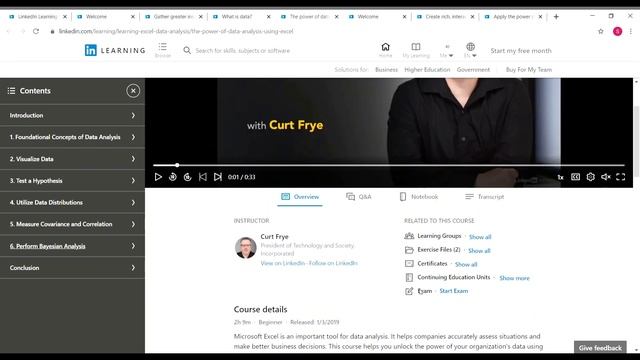The width and height of the screenshot is (640, 360).
Task: Click the Contents list icon
Action: tap(11, 91)
